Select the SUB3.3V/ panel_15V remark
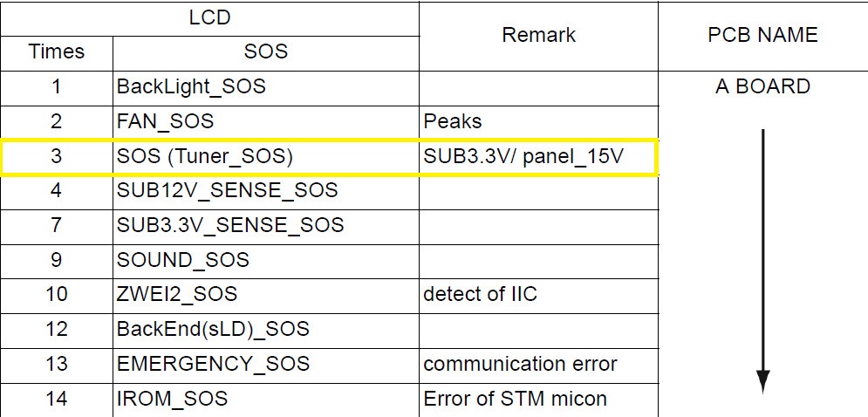The image size is (868, 417). 525,156
